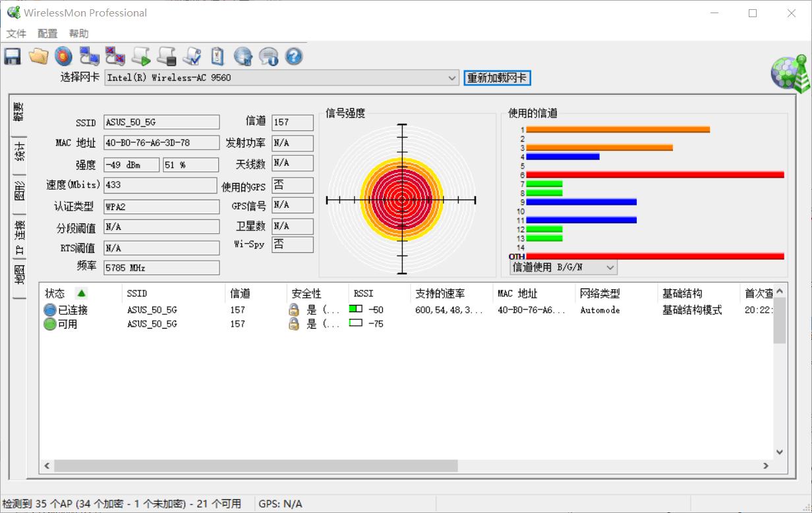Click the globe web icon on the toolbar

tap(243, 57)
